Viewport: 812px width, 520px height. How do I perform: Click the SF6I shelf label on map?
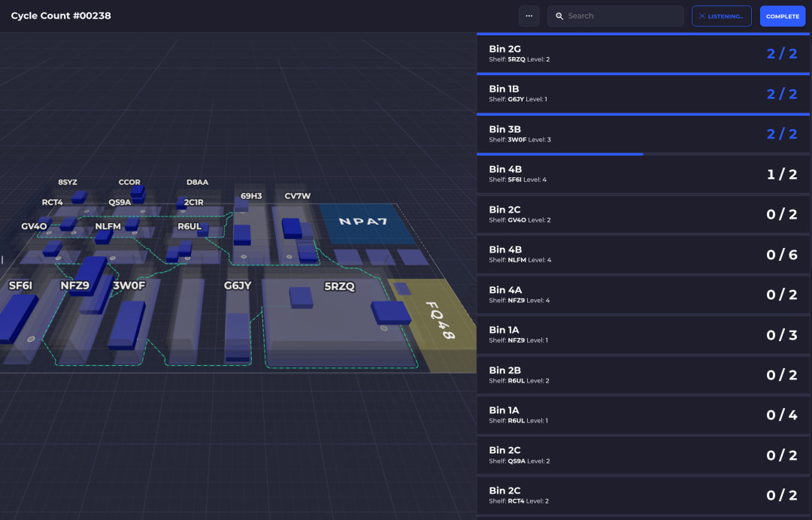click(x=21, y=285)
